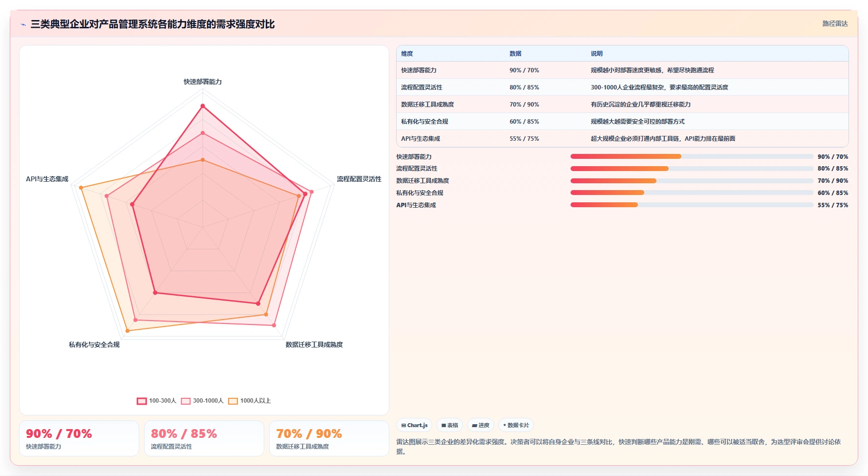Click the 1000人以上 orange legend box
Viewport: 868px width, 476px height.
233,401
